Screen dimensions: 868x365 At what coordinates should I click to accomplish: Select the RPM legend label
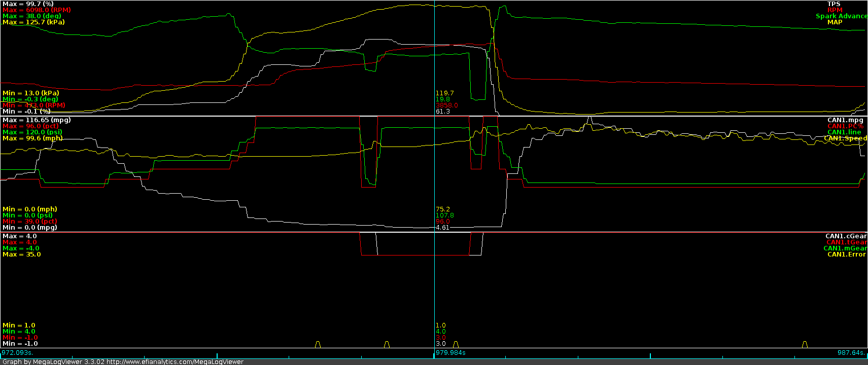point(835,10)
